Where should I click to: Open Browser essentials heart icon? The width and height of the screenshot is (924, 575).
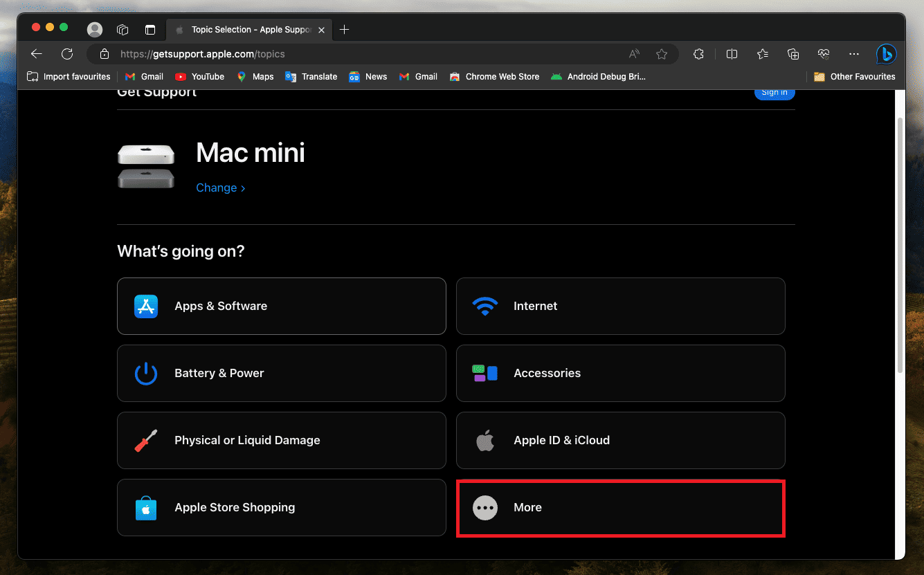point(823,54)
